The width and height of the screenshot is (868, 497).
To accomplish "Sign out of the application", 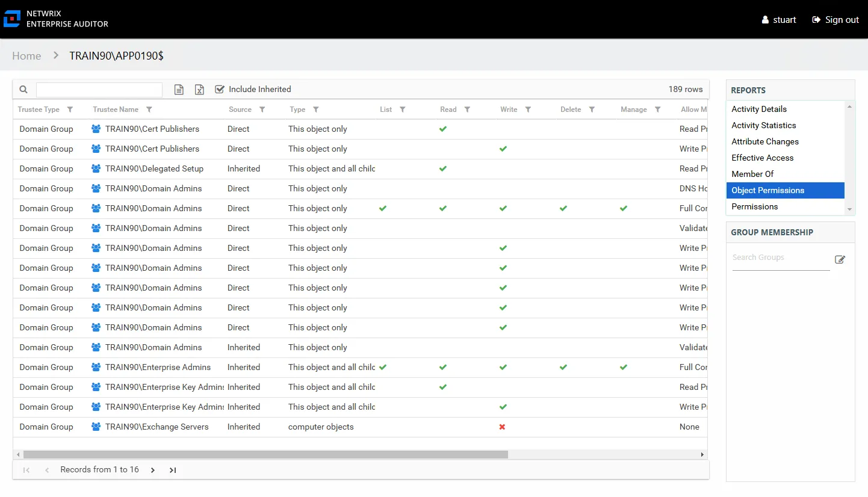I will (x=835, y=20).
